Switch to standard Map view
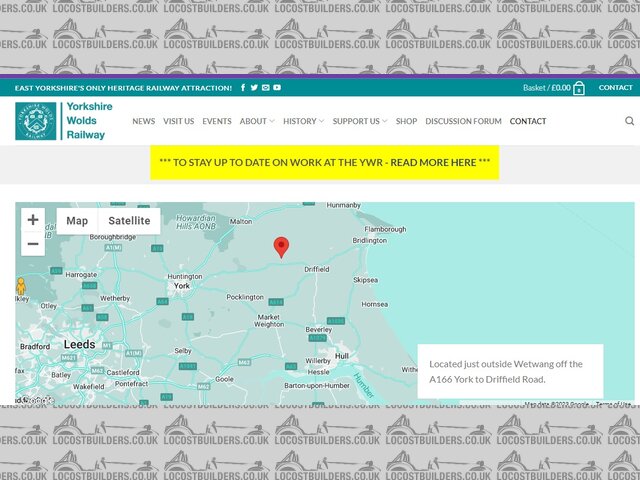 tap(77, 221)
